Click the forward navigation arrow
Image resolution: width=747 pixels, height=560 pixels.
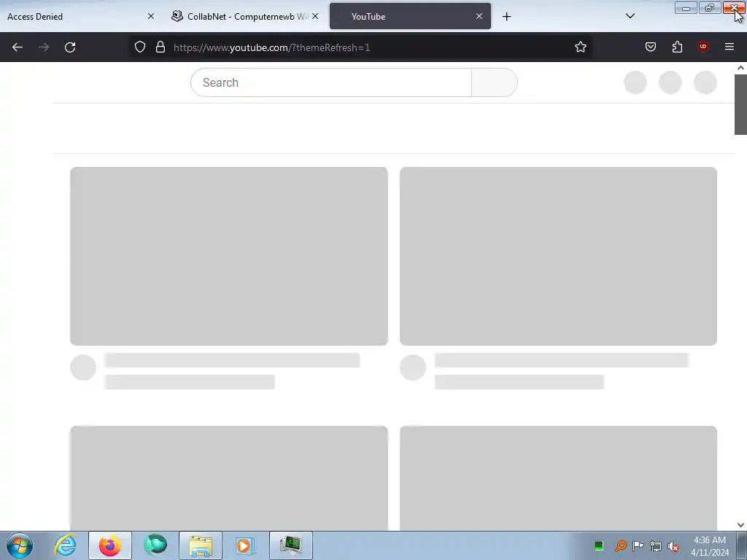44,47
